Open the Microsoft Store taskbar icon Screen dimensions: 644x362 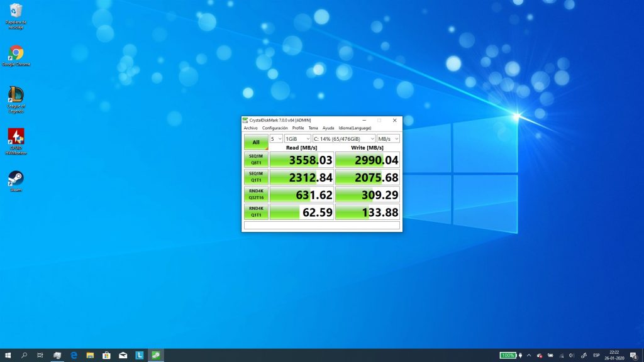[x=106, y=355]
